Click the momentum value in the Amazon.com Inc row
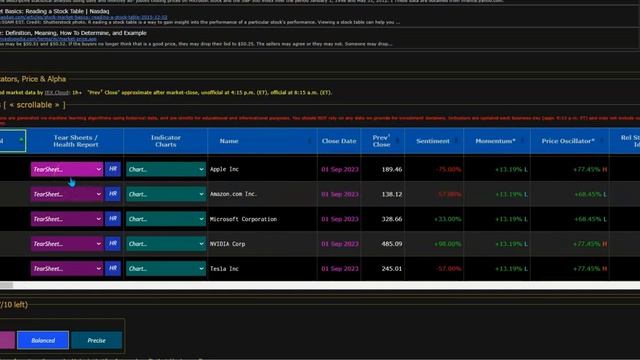The width and height of the screenshot is (640, 360). click(511, 194)
